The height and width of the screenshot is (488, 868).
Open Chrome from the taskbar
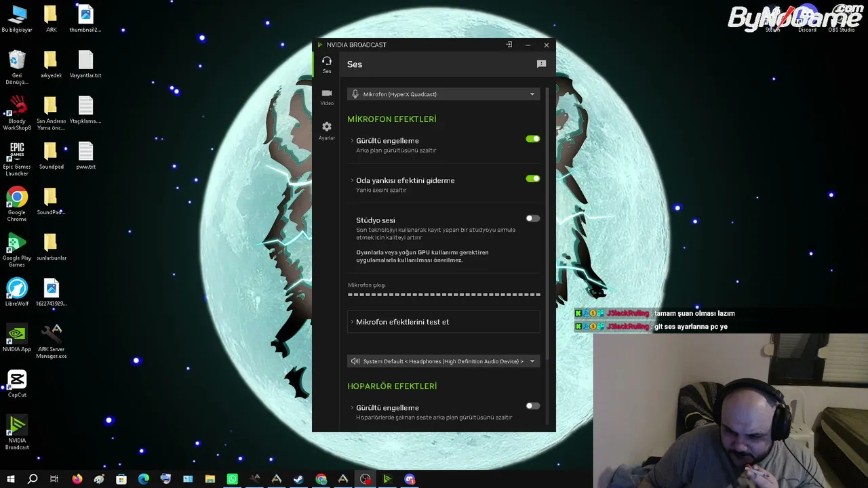321,479
